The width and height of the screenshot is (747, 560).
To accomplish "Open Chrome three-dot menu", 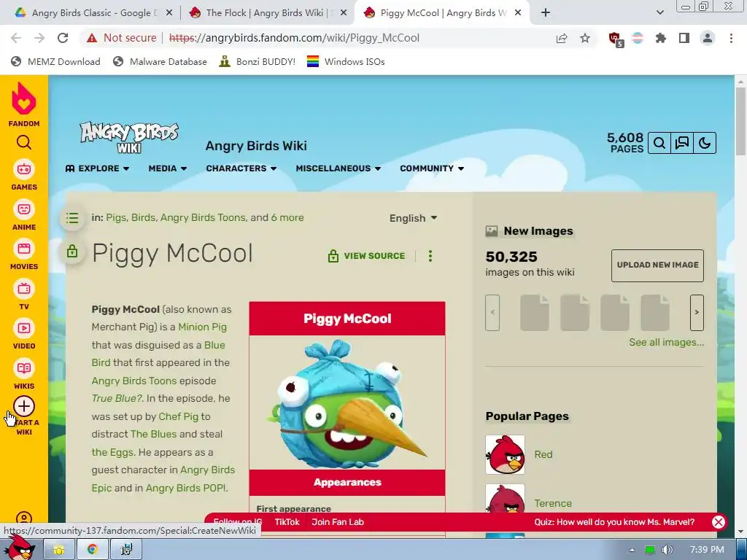I will tap(731, 38).
